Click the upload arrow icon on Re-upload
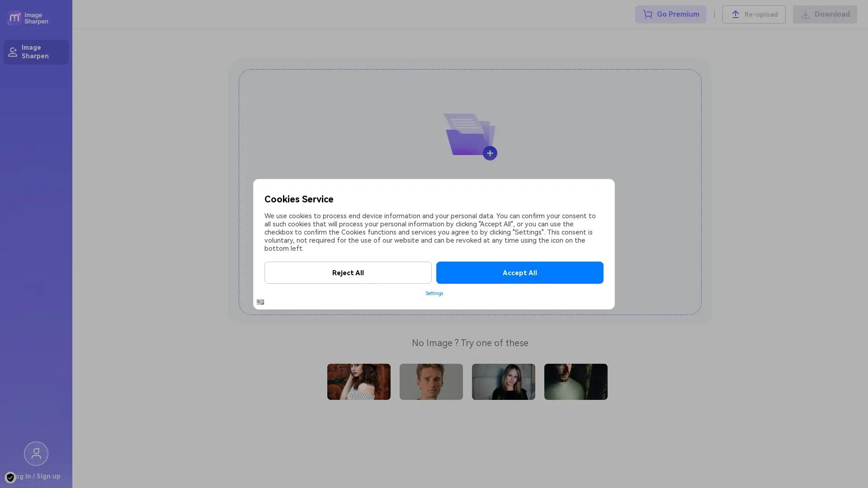The image size is (868, 488). (736, 14)
